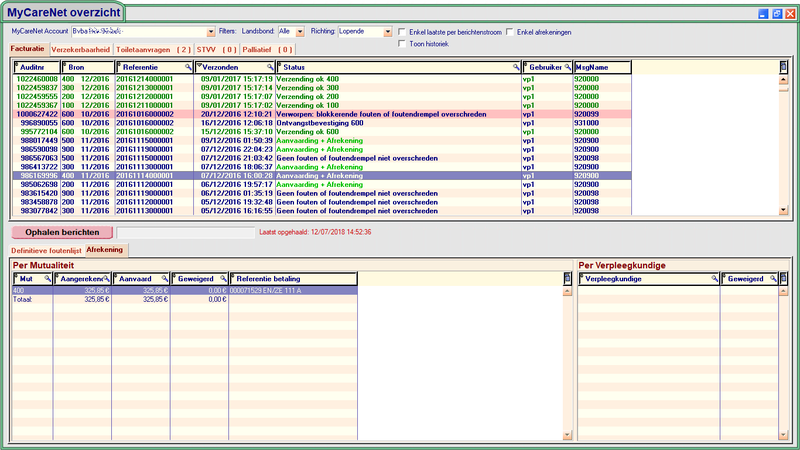This screenshot has width=800, height=450.
Task: Open the Richting dropdown
Action: 387,32
